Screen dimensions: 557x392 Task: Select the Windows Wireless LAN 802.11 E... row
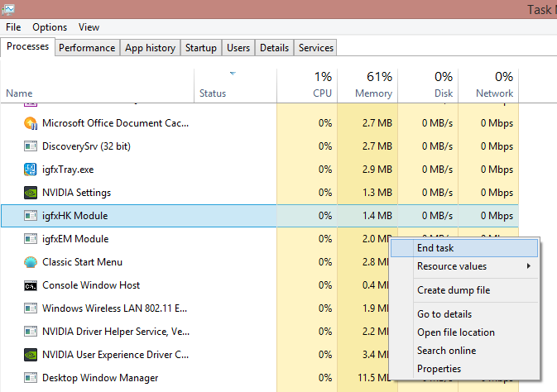260,308
